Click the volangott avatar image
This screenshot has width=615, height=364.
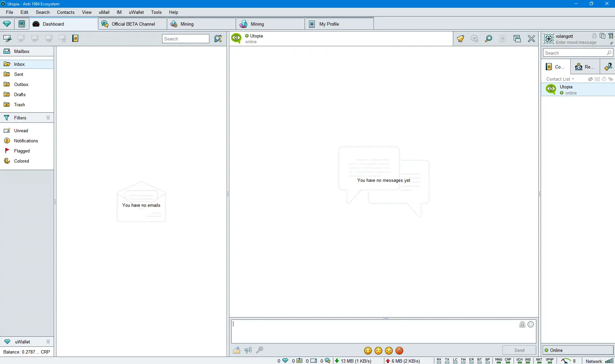[548, 39]
